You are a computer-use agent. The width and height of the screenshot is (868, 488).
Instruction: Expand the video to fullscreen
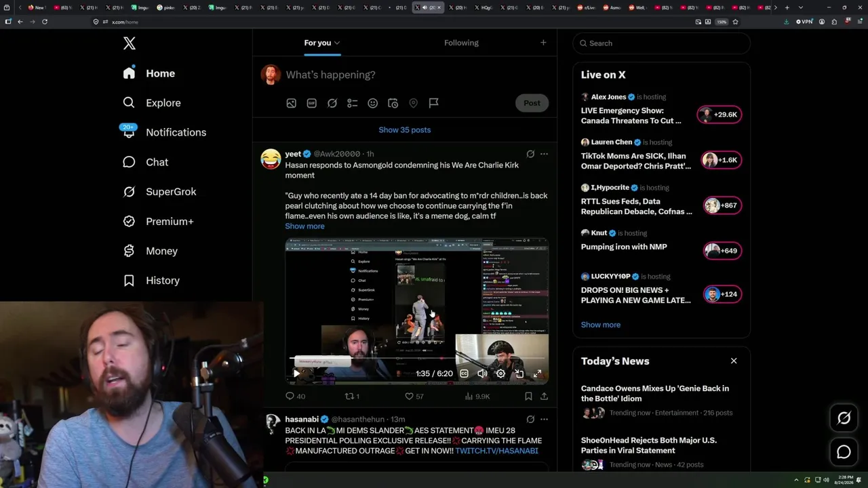tap(537, 373)
